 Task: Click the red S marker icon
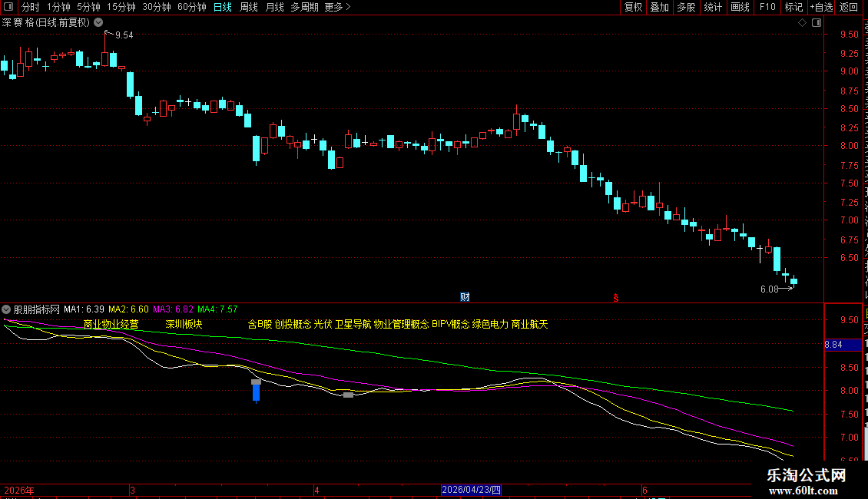[615, 298]
